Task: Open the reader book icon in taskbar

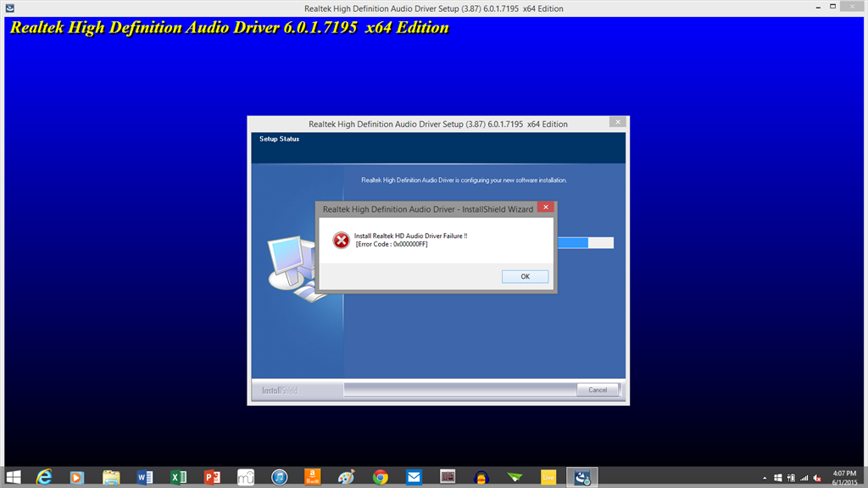Action: [448, 476]
